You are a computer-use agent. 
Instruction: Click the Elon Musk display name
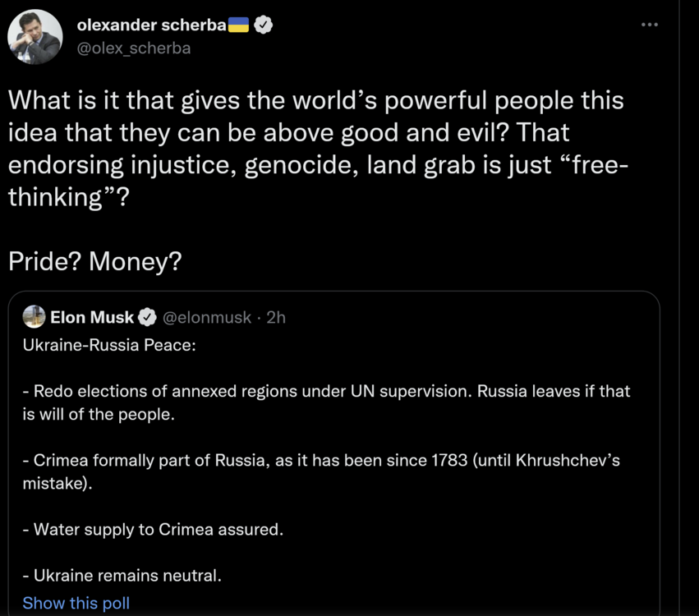point(92,317)
